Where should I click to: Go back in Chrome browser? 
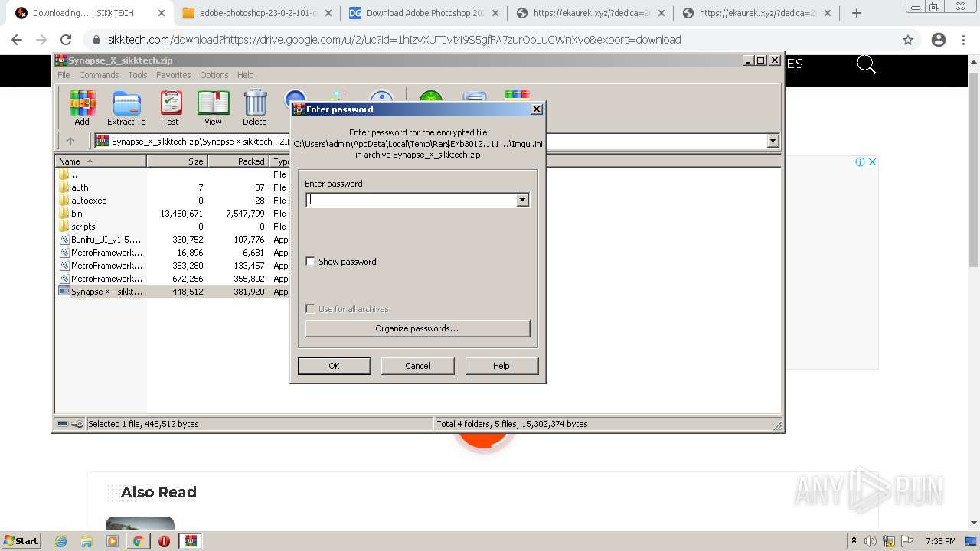(17, 40)
